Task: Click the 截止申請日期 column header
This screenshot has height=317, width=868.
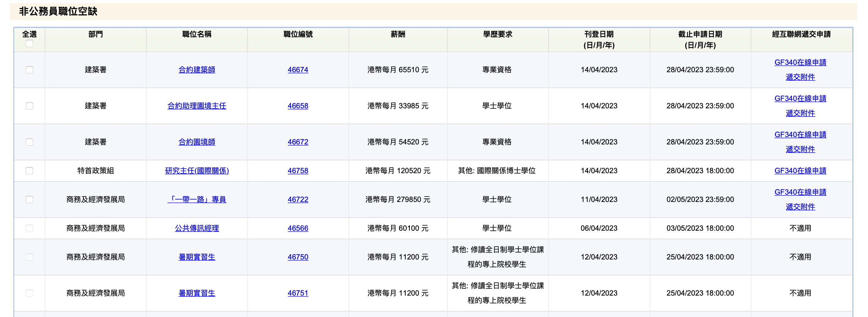Action: (x=700, y=39)
